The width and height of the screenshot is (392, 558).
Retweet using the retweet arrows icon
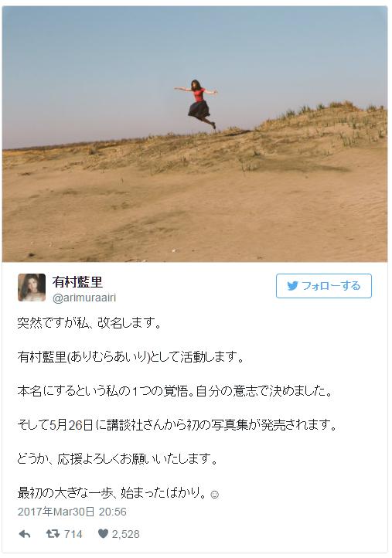tap(53, 533)
